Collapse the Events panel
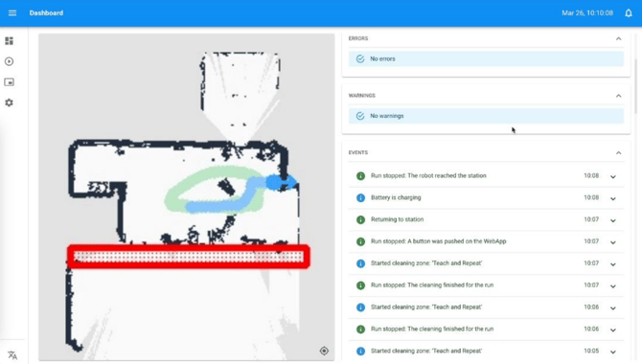642x364 pixels. pyautogui.click(x=618, y=152)
